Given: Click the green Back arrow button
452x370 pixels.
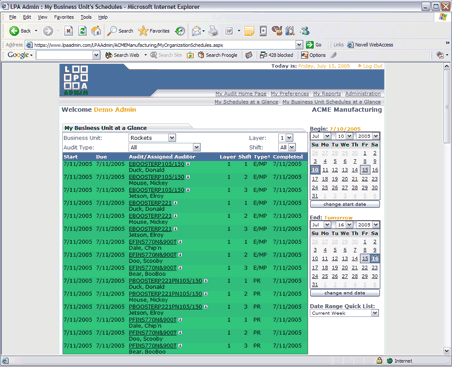Looking at the screenshot, I should pos(14,31).
